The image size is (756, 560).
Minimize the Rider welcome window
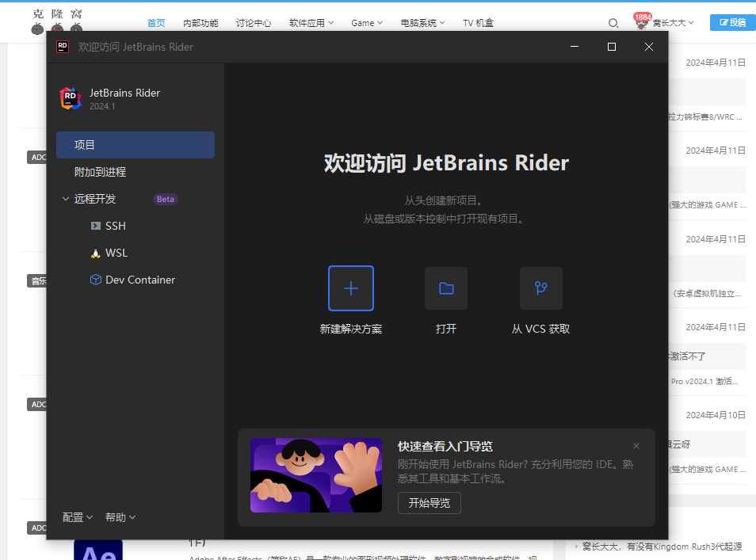575,47
